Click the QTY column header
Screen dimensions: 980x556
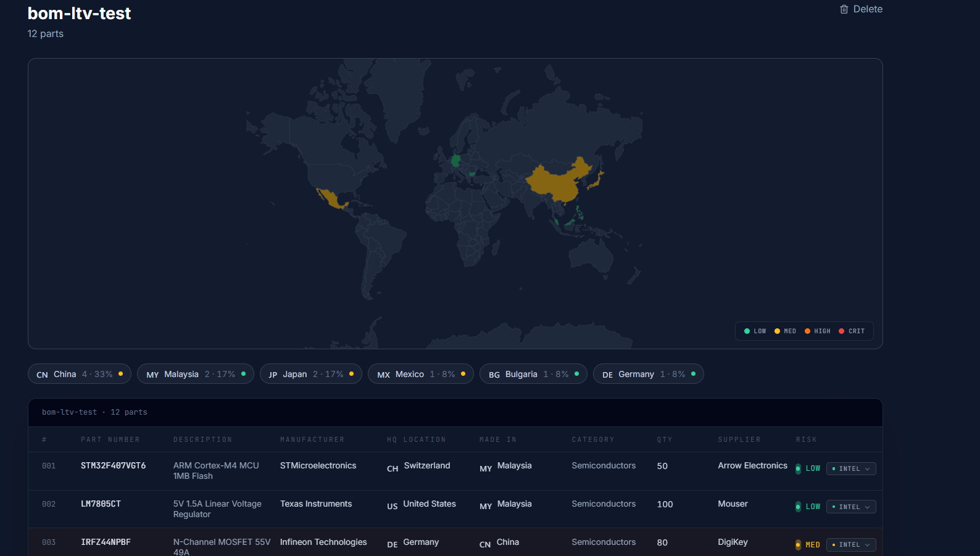click(665, 440)
